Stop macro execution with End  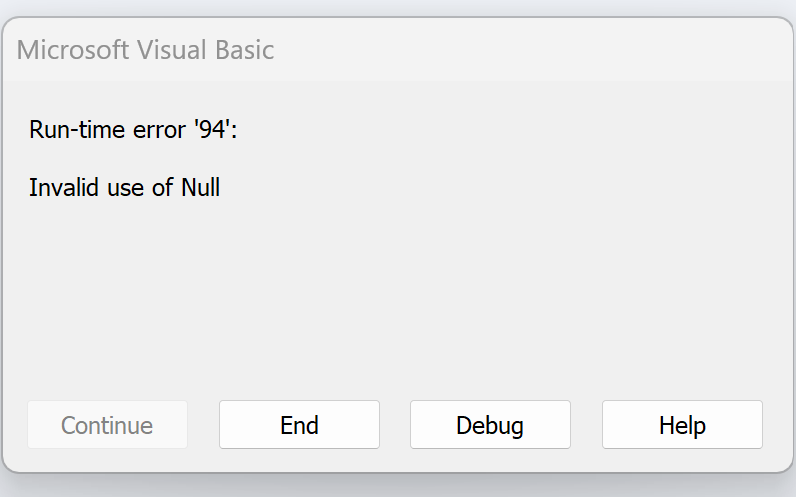pyautogui.click(x=299, y=425)
